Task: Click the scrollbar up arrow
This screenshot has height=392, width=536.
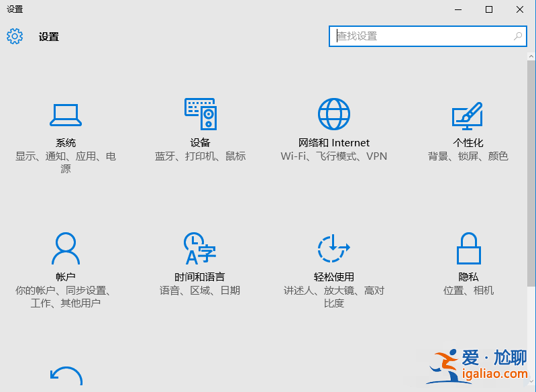Action: pos(531,56)
